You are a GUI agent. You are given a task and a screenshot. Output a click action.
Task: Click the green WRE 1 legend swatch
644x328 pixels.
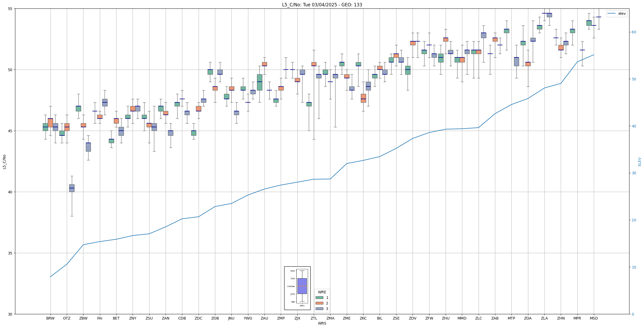point(319,298)
